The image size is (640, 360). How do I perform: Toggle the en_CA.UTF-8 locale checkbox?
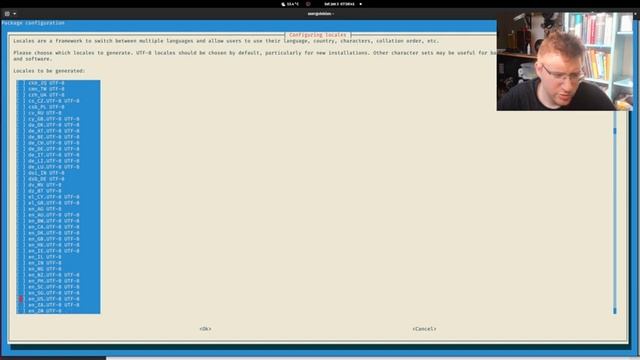pos(21,227)
